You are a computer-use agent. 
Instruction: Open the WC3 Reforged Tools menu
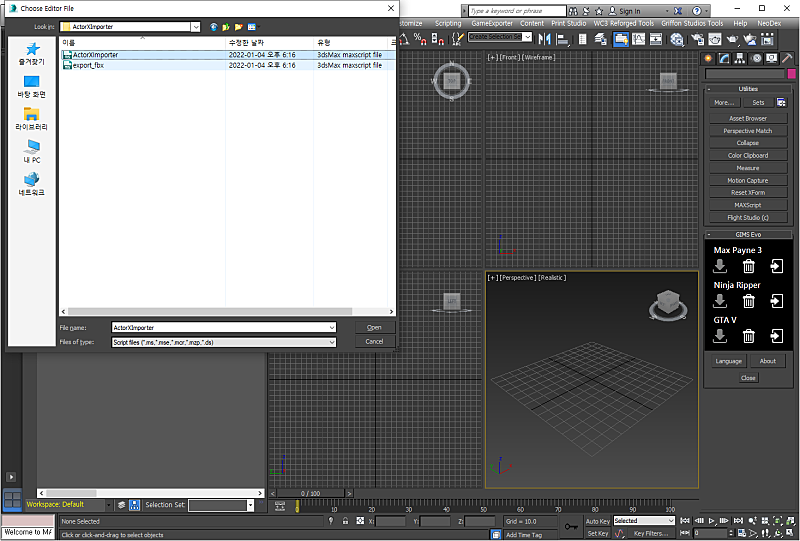623,23
